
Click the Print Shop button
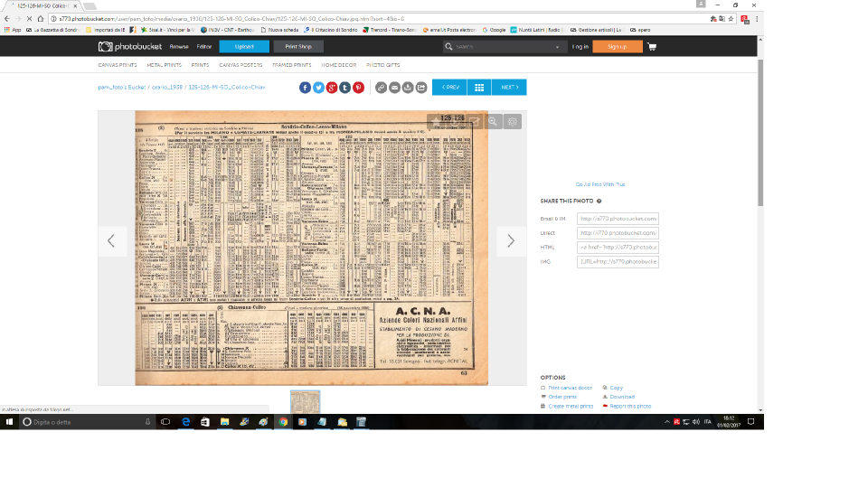coord(298,46)
